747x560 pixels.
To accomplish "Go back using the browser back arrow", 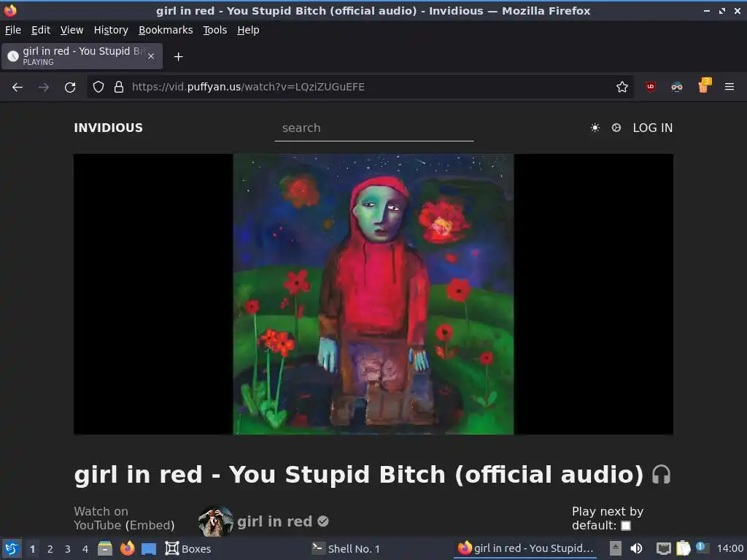I will (x=18, y=87).
